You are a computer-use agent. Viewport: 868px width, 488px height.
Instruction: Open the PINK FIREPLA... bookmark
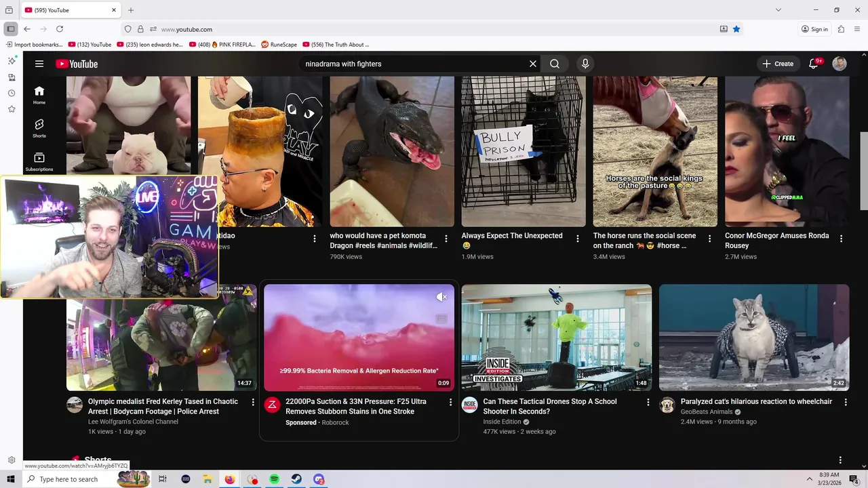pyautogui.click(x=222, y=45)
